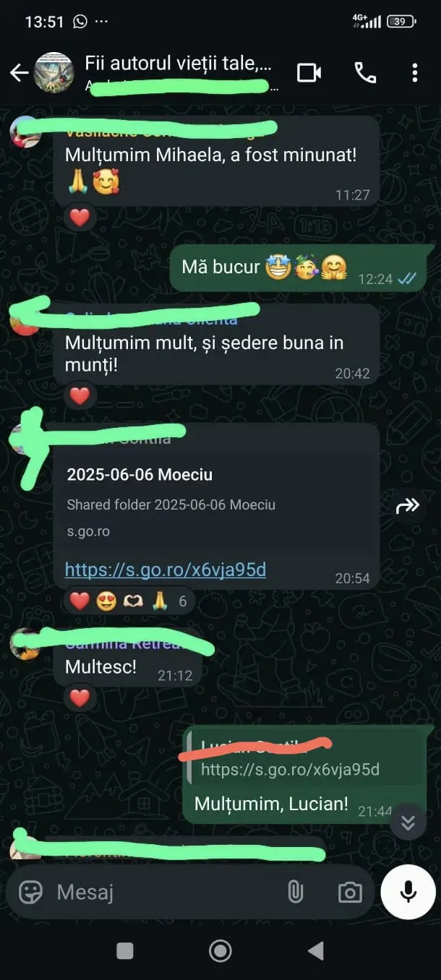
Task: Tap heart reaction under a fost minunat message
Action: click(x=80, y=217)
